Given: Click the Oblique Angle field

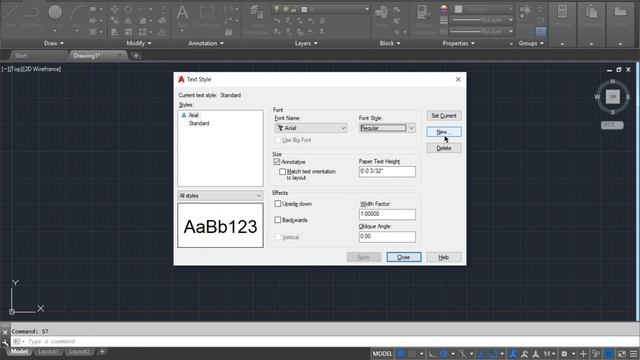Looking at the screenshot, I should pos(387,237).
